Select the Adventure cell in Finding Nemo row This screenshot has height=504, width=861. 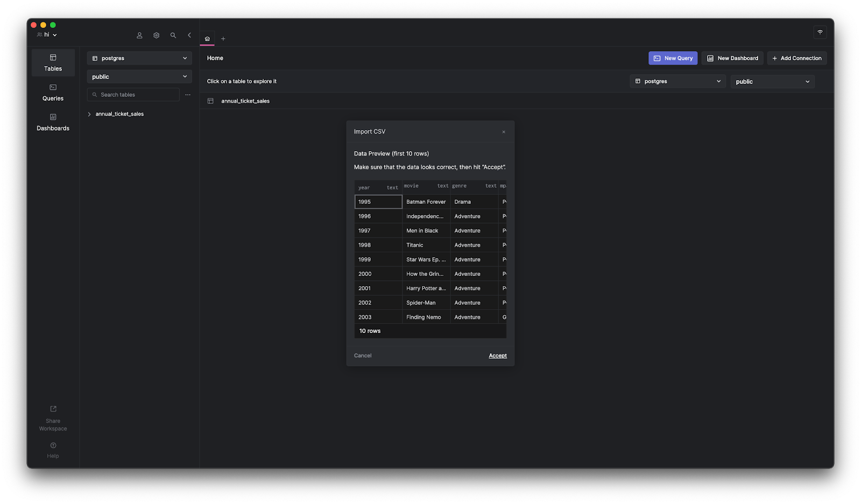[x=475, y=317]
